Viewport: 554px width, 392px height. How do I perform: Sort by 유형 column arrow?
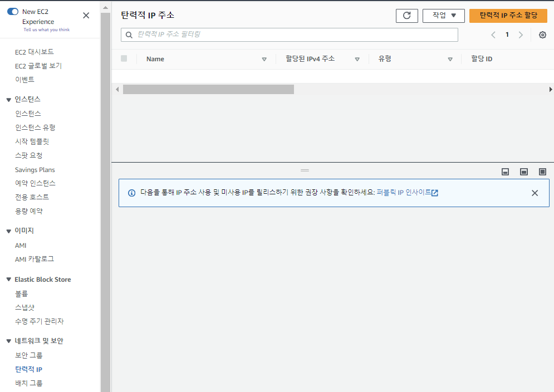coord(450,60)
